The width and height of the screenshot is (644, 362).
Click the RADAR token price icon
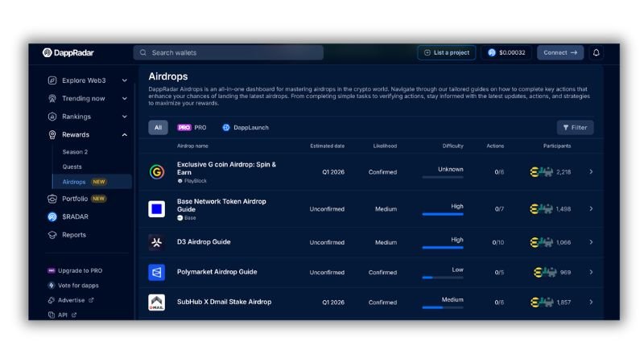[x=492, y=52]
